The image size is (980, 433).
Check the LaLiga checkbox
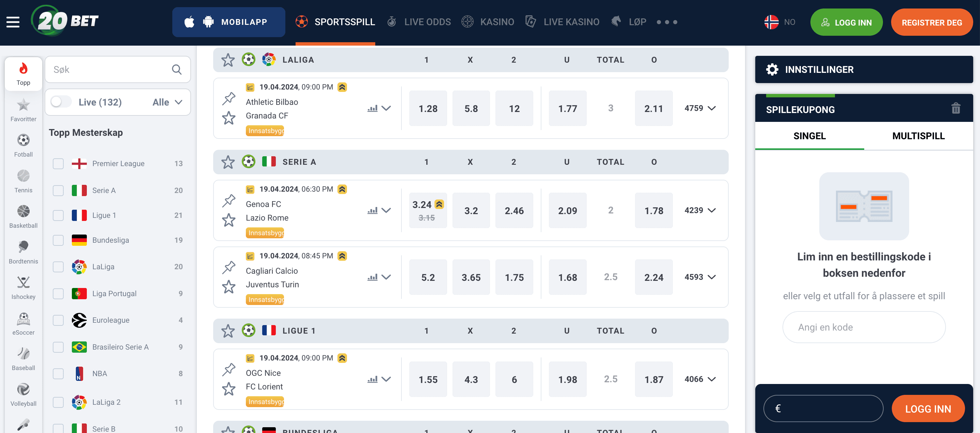(x=58, y=267)
